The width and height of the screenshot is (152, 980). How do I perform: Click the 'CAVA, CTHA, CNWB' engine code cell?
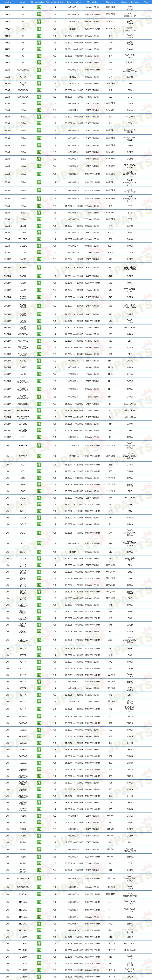click(130, 894)
